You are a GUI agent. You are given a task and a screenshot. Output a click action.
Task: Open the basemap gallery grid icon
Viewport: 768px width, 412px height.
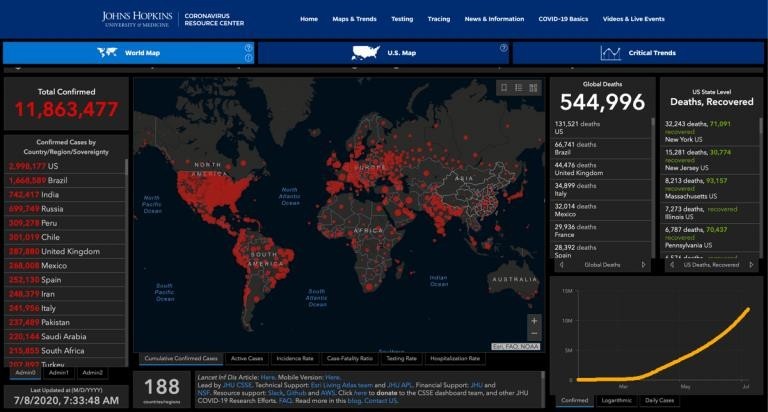[x=533, y=88]
